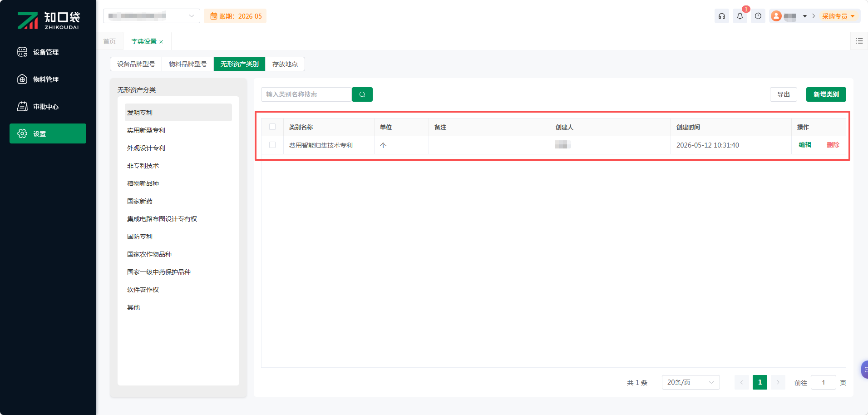The image size is (868, 415).
Task: Switch to the 首页 tab
Action: 109,41
